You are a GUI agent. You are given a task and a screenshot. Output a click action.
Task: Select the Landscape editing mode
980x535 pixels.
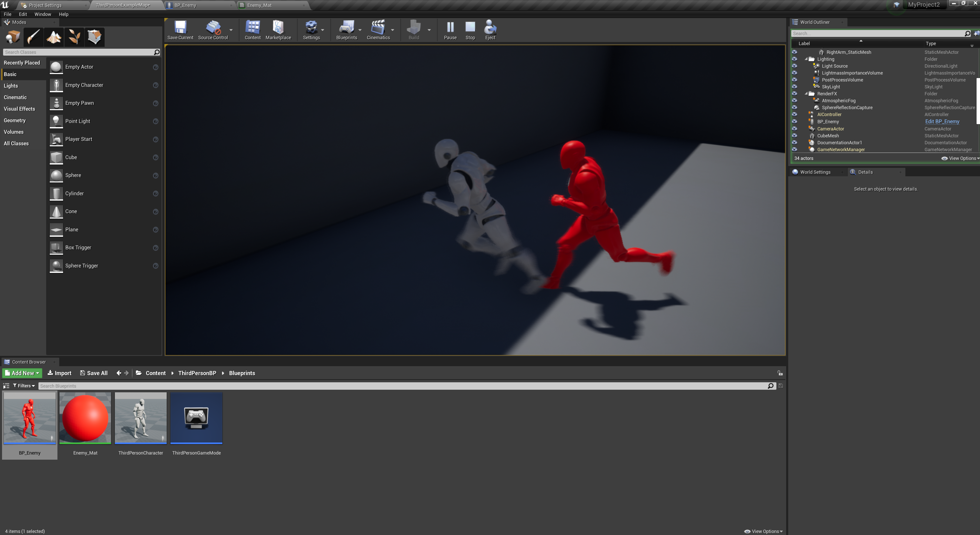(x=54, y=37)
